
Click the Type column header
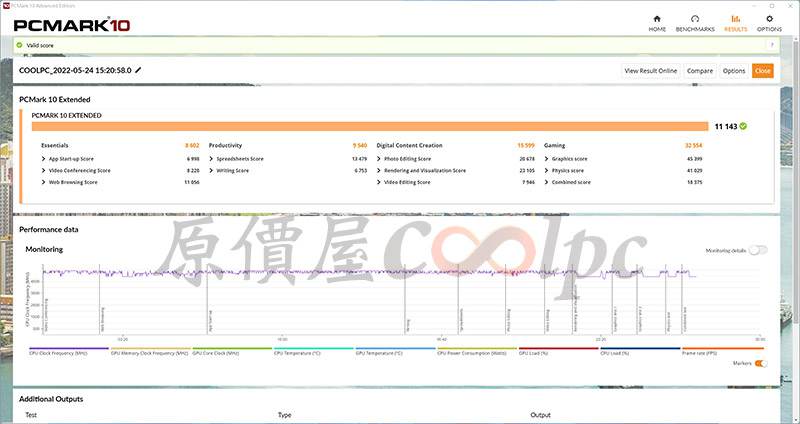(x=284, y=415)
